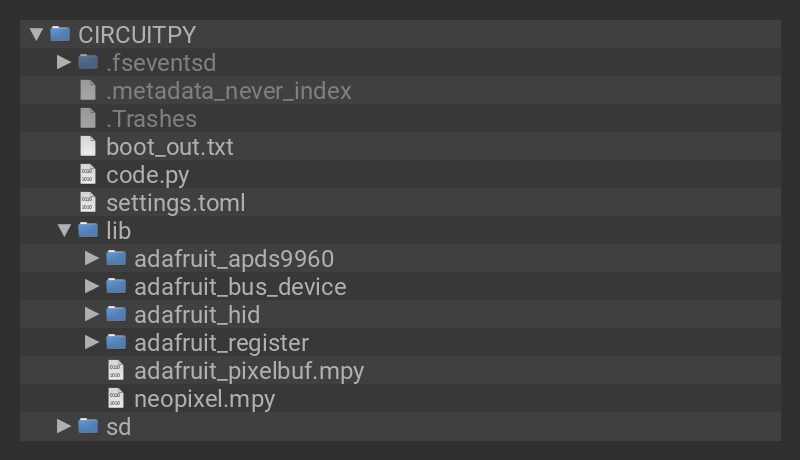The image size is (800, 460).
Task: Click the sd folder icon
Action: point(88,427)
